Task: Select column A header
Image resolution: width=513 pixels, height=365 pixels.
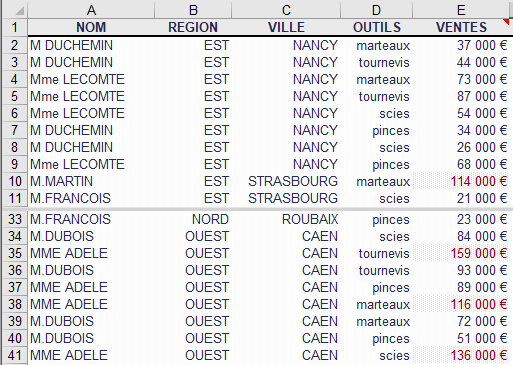Action: click(x=91, y=10)
